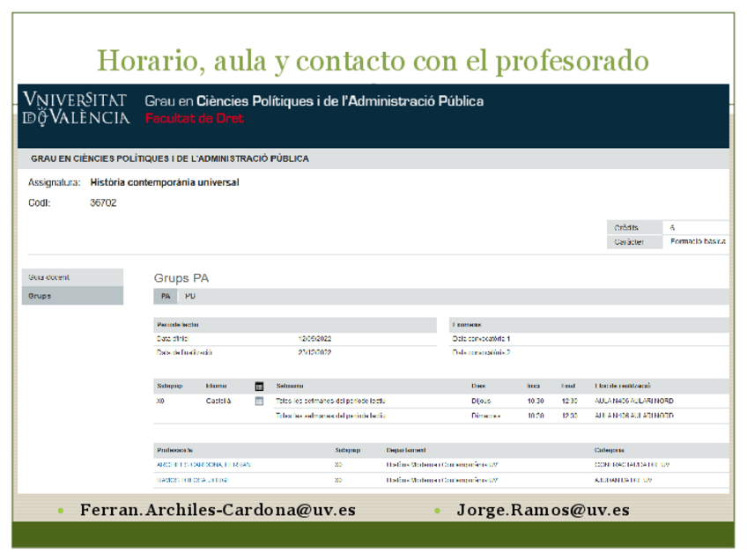747x560 pixels.
Task: Switch to the PA groups tab
Action: (166, 296)
